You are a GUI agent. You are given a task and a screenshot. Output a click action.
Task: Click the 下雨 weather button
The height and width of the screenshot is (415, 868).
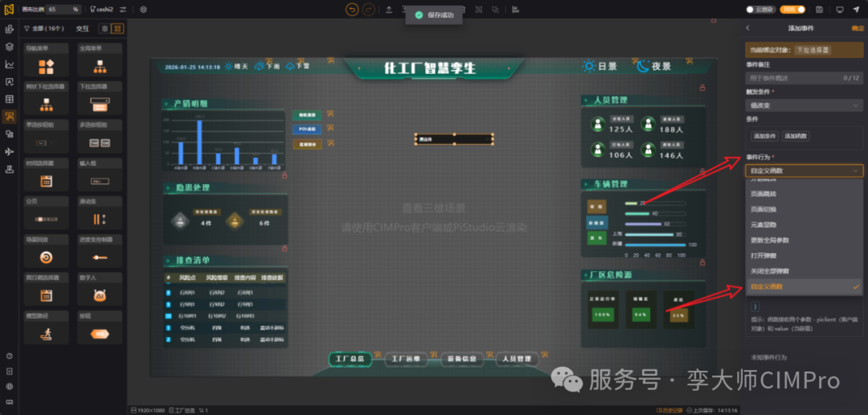[267, 67]
